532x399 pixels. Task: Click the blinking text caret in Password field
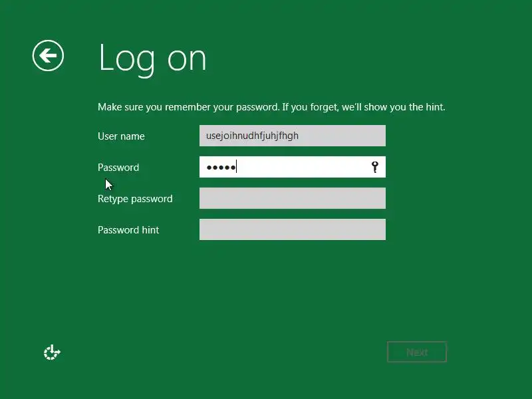pos(237,167)
